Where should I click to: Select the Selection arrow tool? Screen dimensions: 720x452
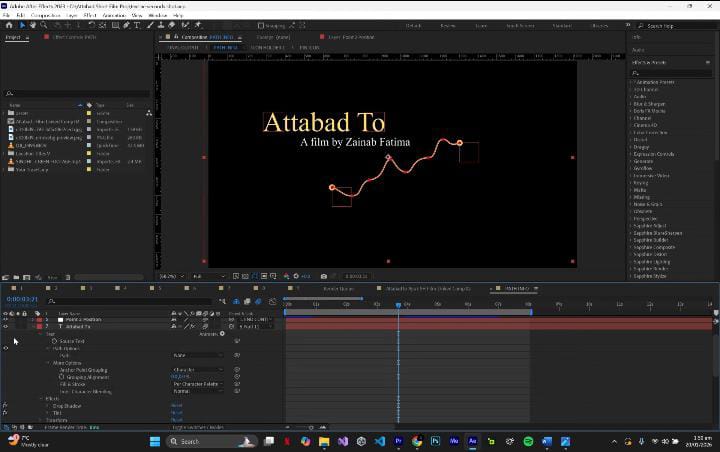click(21, 26)
